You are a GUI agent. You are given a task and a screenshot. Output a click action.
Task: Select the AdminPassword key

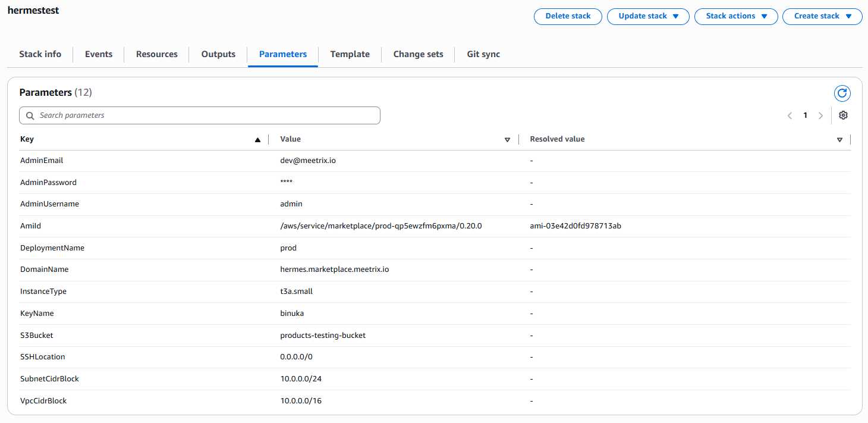(48, 183)
